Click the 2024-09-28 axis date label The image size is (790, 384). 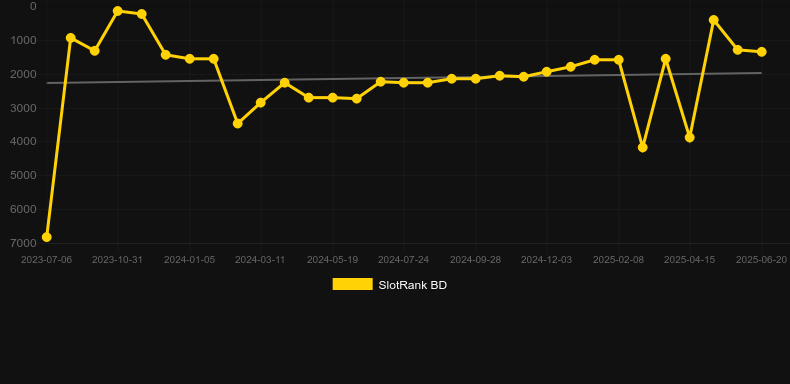[x=475, y=260]
